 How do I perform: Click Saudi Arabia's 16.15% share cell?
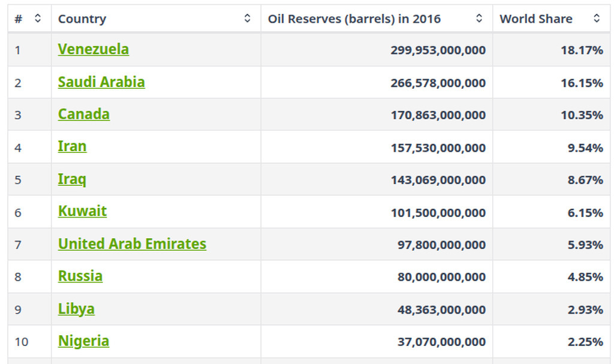tap(582, 83)
